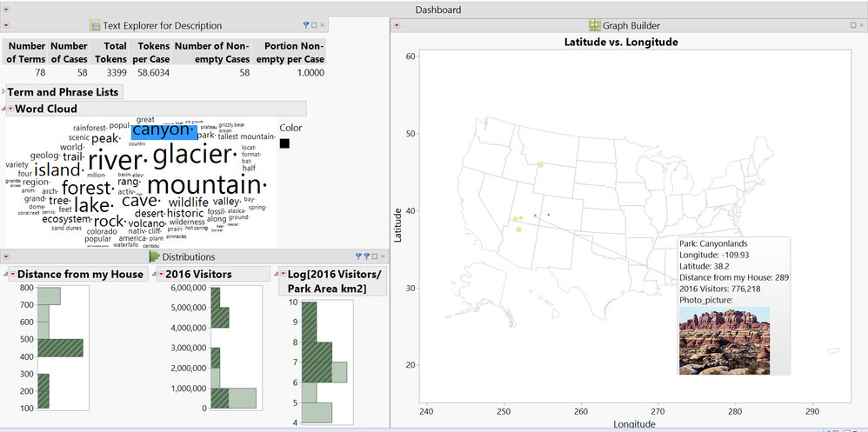The image size is (868, 432).
Task: Maximize the Distributions panel
Action: [375, 256]
